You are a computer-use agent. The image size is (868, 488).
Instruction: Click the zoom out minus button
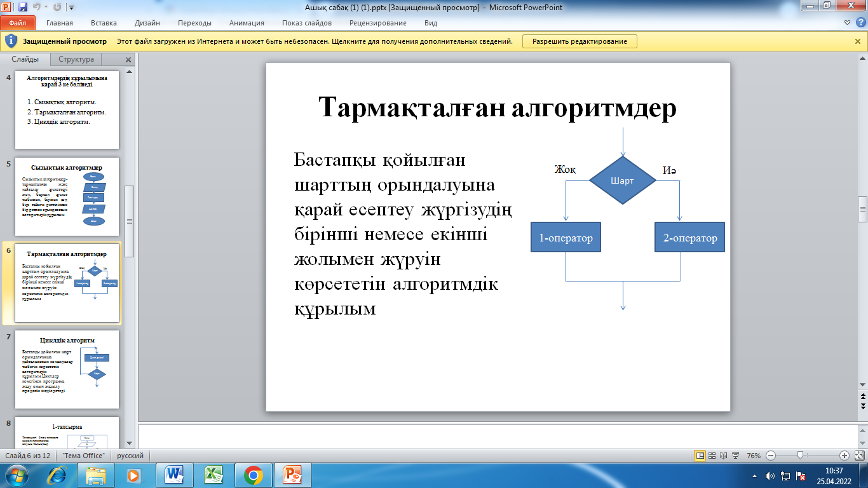771,456
